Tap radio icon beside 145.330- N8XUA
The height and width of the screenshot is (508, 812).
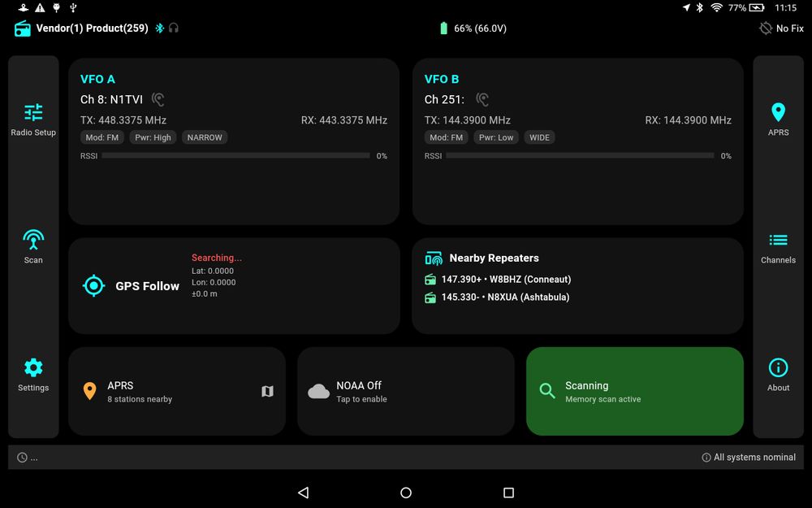pos(430,297)
